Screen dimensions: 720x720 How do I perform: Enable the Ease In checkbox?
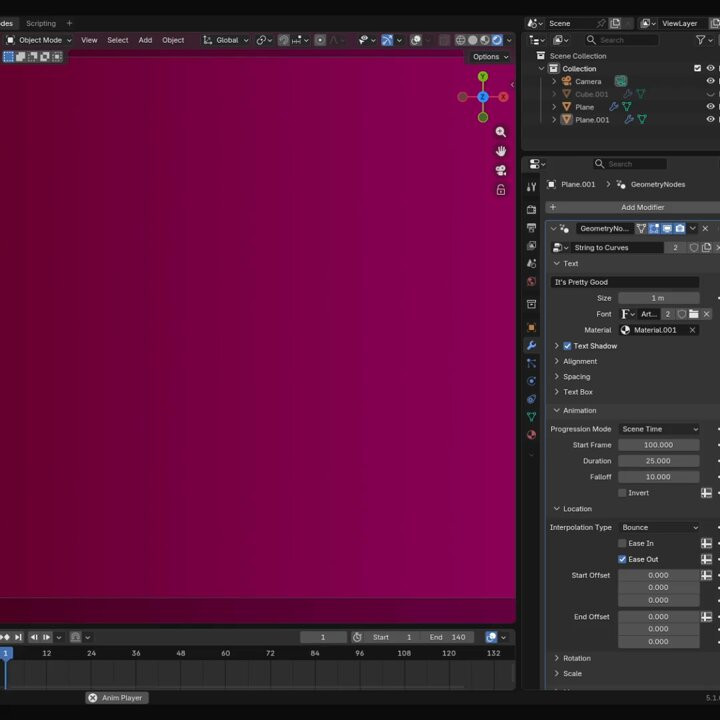tap(622, 543)
